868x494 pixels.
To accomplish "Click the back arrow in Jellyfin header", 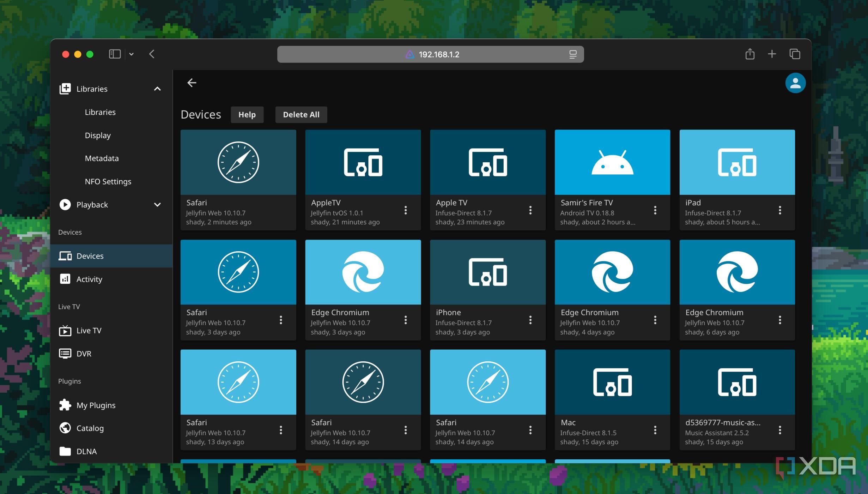I will (192, 83).
